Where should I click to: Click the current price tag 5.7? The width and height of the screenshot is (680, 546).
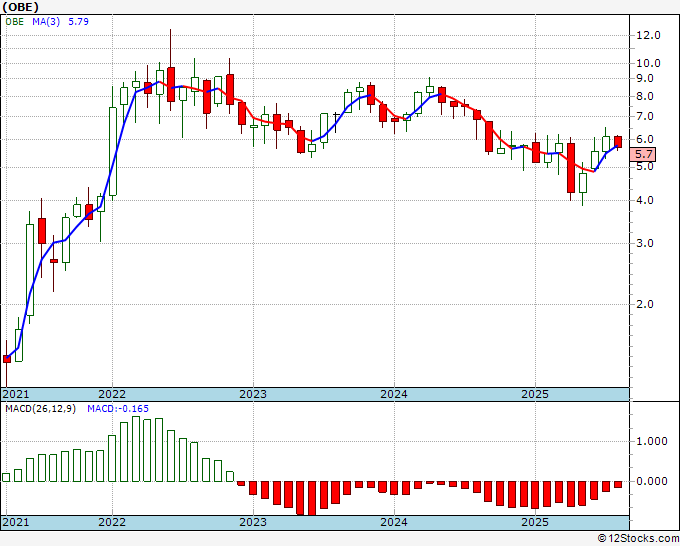click(643, 154)
